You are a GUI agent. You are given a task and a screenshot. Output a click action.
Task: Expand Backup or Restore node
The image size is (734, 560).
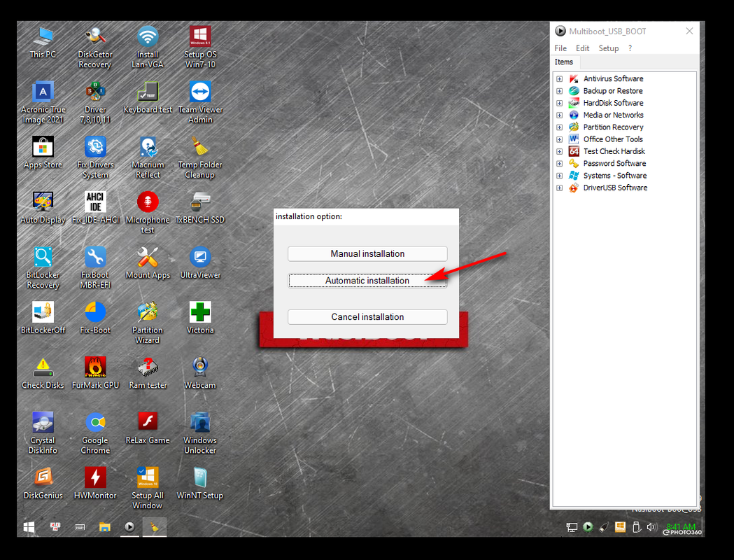(x=559, y=91)
